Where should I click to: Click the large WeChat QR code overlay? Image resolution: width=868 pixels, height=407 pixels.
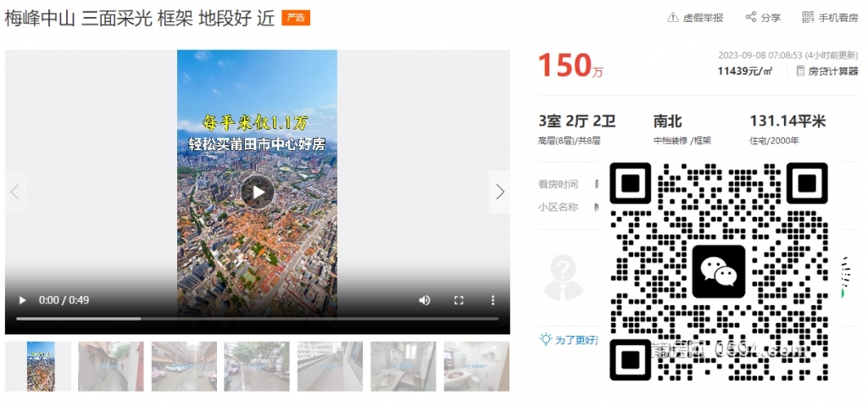click(719, 271)
